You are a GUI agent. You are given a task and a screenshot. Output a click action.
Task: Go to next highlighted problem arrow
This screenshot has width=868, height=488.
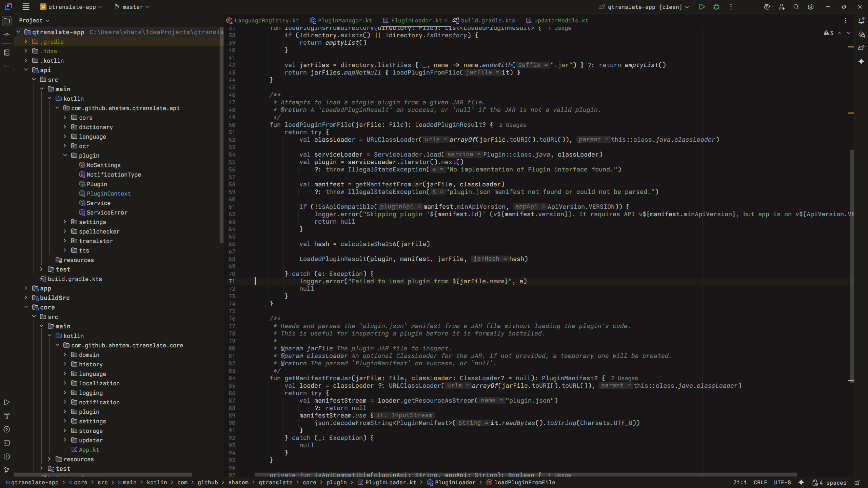coord(849,33)
